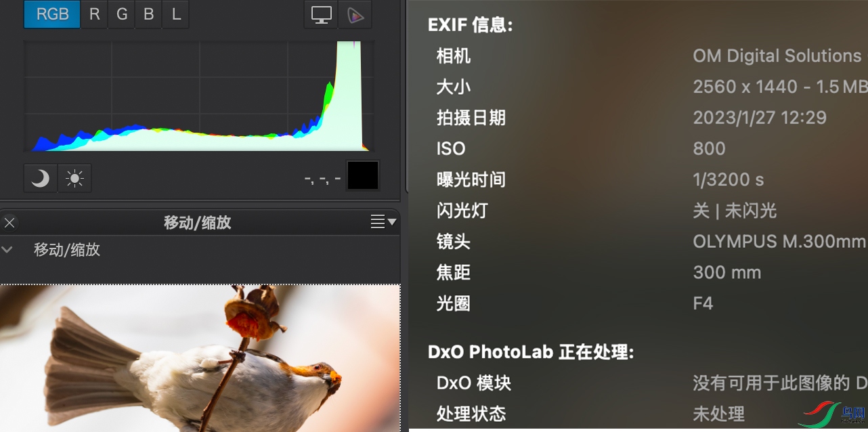
Task: Click the black color swatch
Action: click(363, 176)
